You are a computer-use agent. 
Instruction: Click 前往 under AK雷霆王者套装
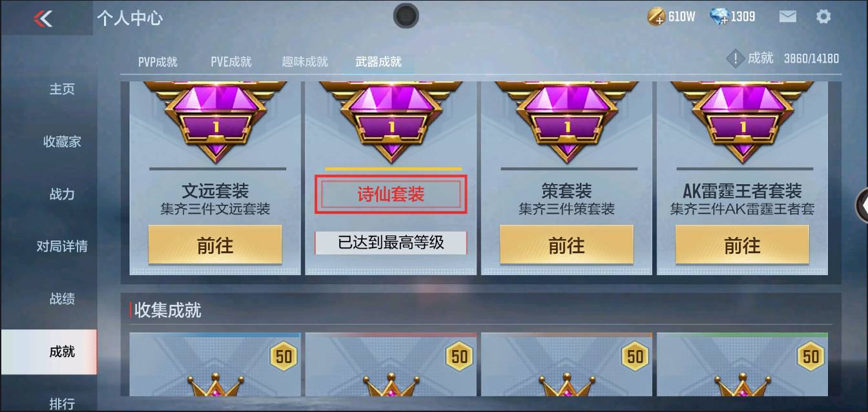(x=742, y=245)
